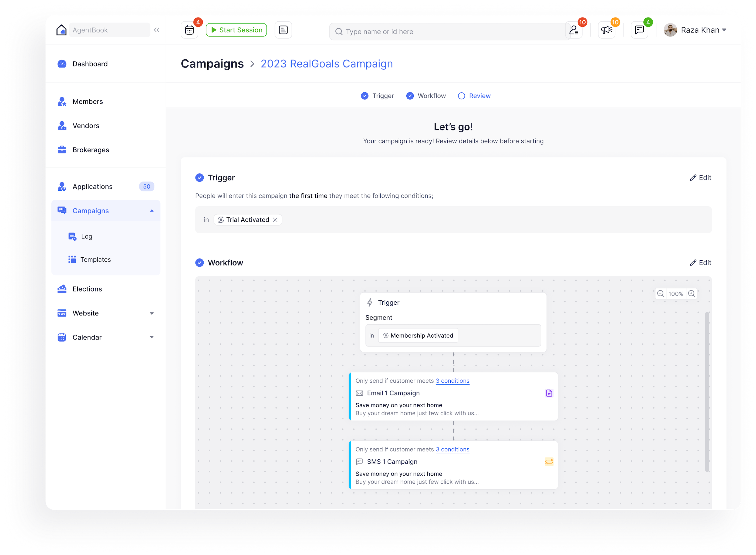Open the chat messages icon

(x=639, y=30)
